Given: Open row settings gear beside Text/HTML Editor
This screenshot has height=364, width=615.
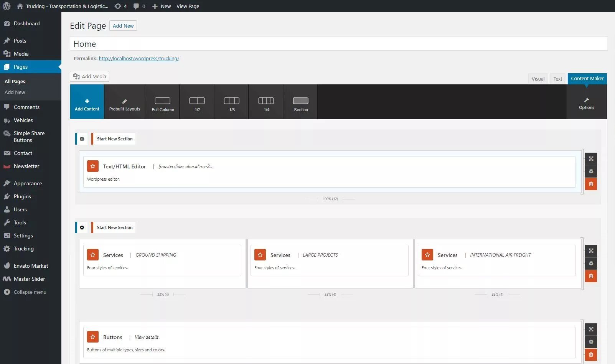Looking at the screenshot, I should (x=591, y=171).
